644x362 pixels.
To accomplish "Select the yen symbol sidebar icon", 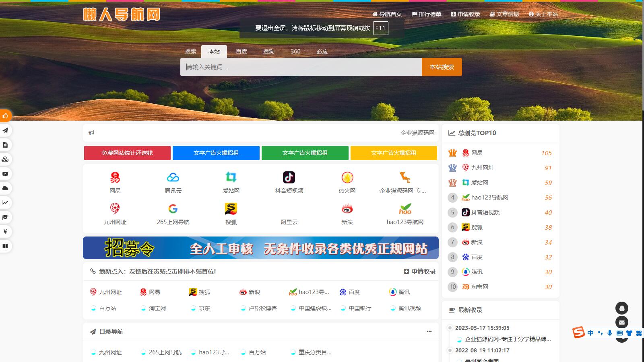I will point(5,232).
